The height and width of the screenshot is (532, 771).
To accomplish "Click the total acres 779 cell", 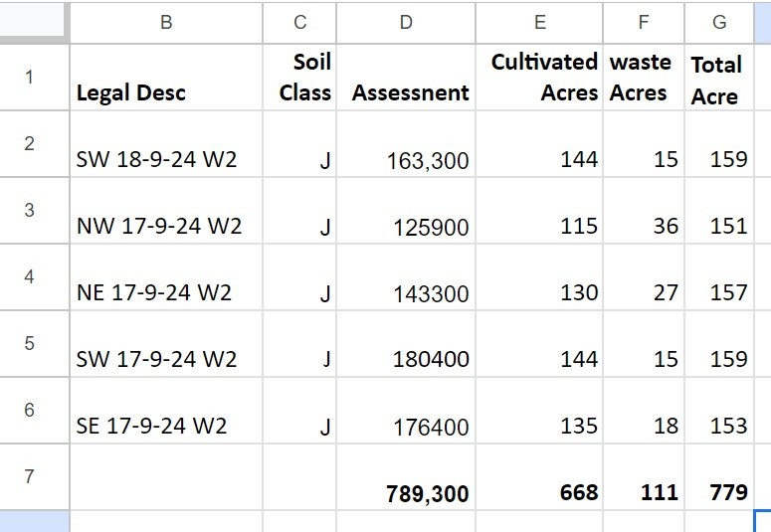I will tap(719, 476).
